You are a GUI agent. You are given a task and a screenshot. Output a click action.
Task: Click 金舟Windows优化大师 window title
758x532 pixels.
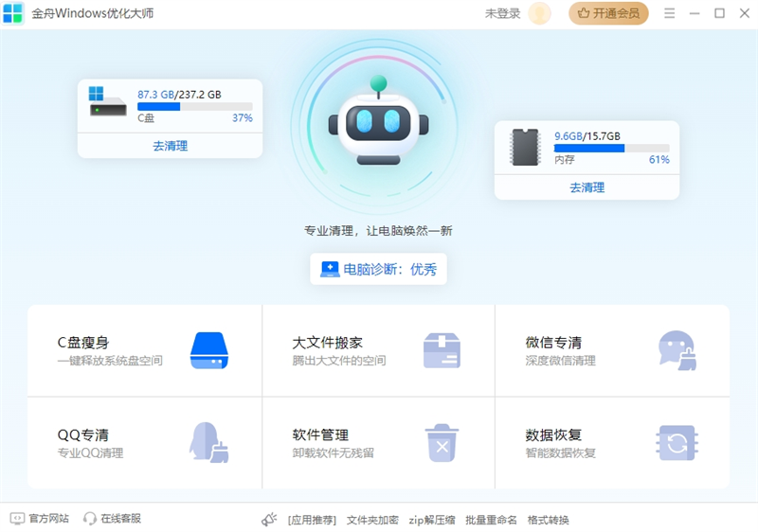click(x=92, y=13)
